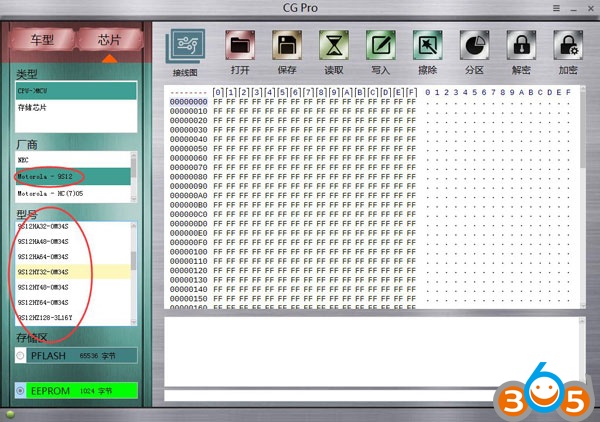The image size is (600, 422).
Task: Click inside the empty log output panel
Action: tap(371, 352)
